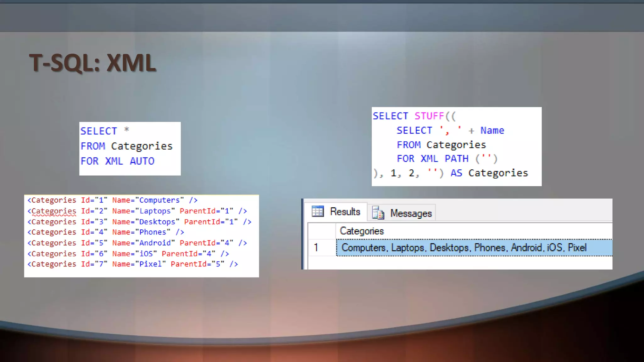
Task: Click the XML row with Name="Computers"
Action: [x=112, y=200]
